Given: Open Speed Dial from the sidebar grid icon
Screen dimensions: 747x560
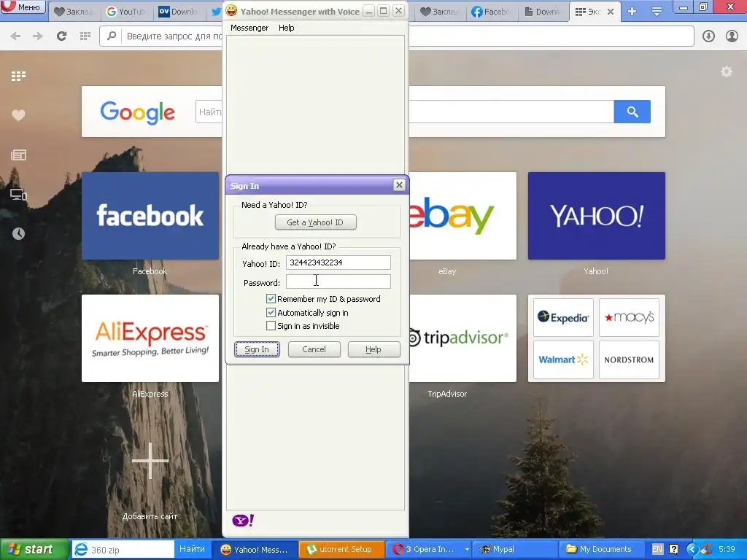Looking at the screenshot, I should click(18, 76).
